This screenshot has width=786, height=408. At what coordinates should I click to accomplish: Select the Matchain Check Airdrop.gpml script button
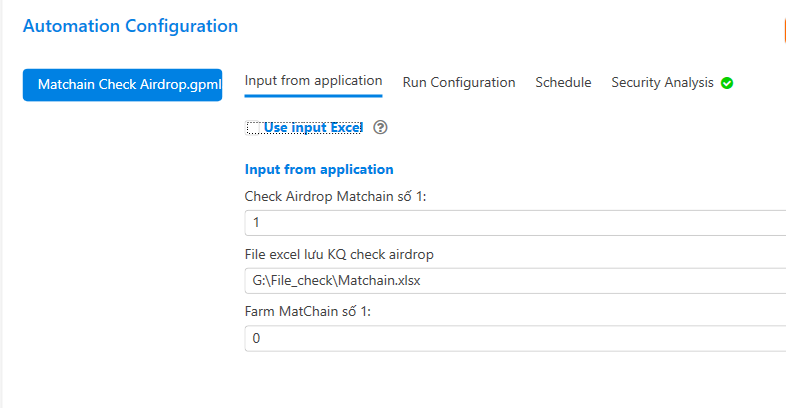122,85
